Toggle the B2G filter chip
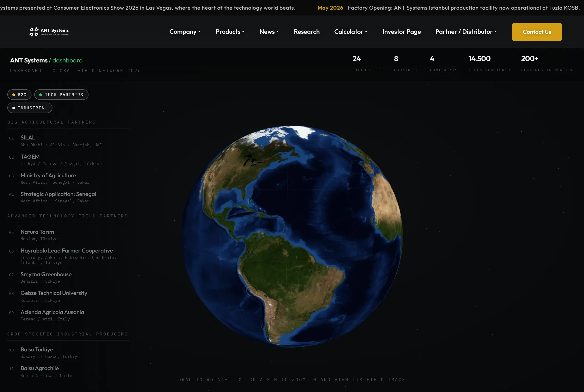Viewport: 584px width, 392px height. [x=19, y=95]
